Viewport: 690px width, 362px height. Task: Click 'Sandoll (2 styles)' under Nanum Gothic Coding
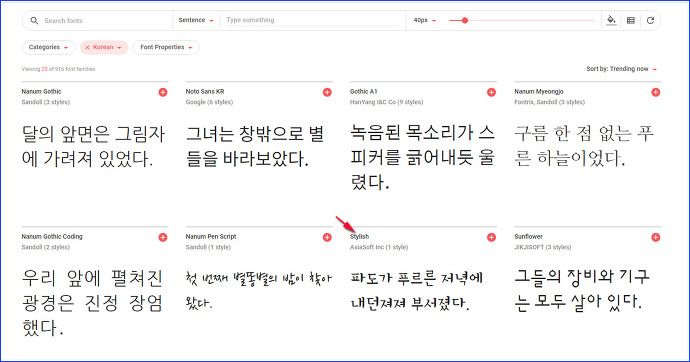(x=46, y=247)
